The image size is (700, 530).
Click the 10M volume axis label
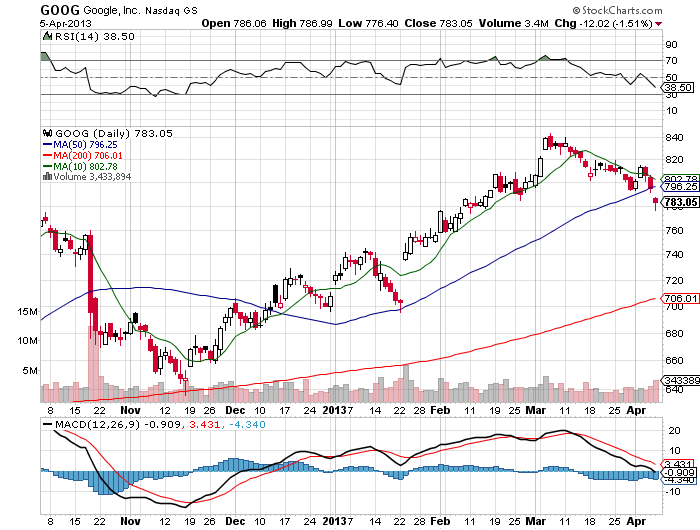tap(27, 341)
